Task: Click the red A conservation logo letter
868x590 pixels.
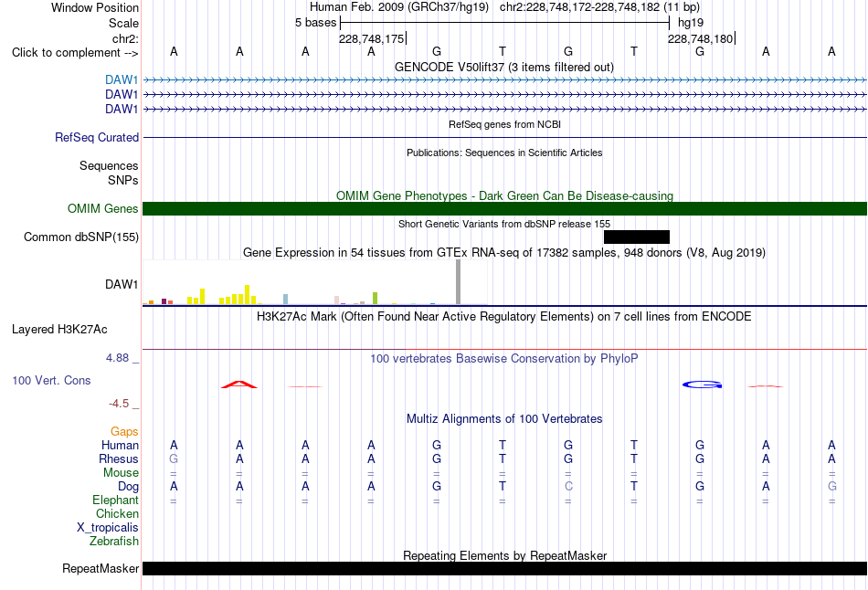Action: click(239, 385)
